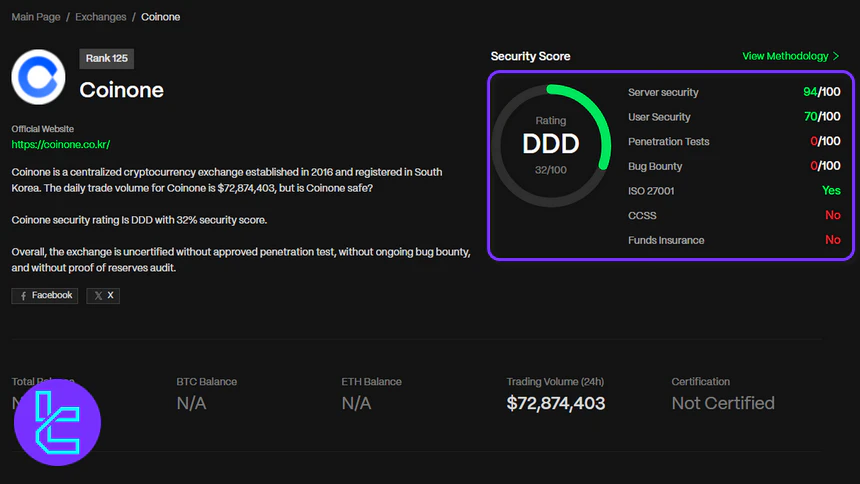Click the ETH Balance N/A value
This screenshot has width=860, height=484.
click(357, 403)
